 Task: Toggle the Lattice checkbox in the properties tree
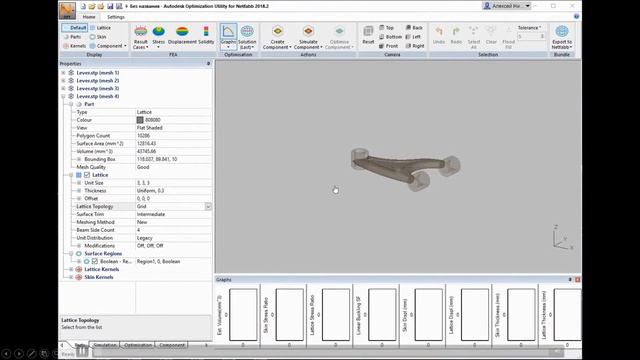[87, 175]
